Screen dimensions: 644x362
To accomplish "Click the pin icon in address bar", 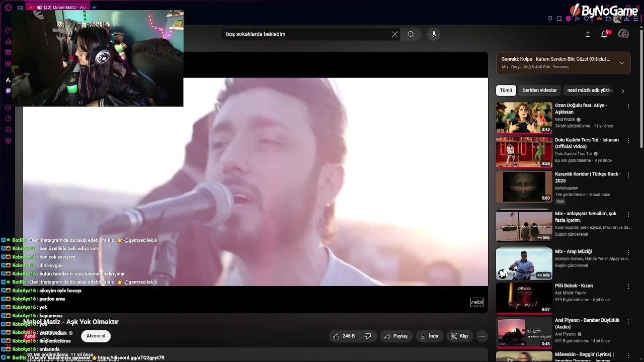I will 550,19.
